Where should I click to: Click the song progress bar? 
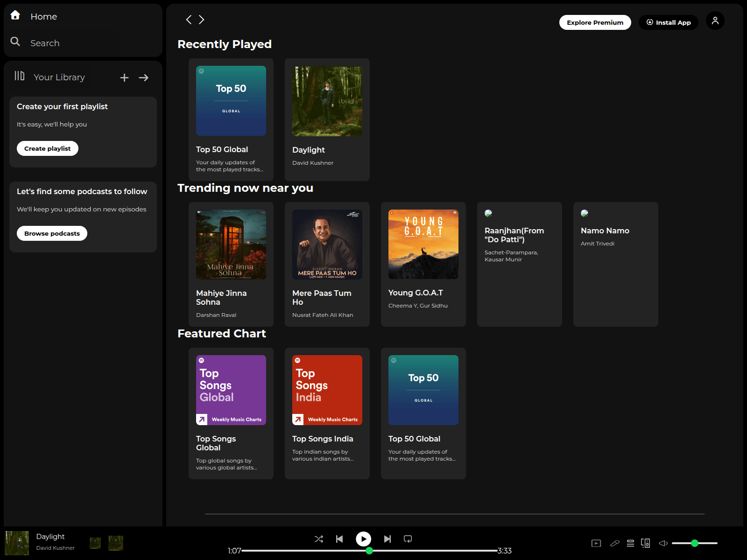coord(369,551)
